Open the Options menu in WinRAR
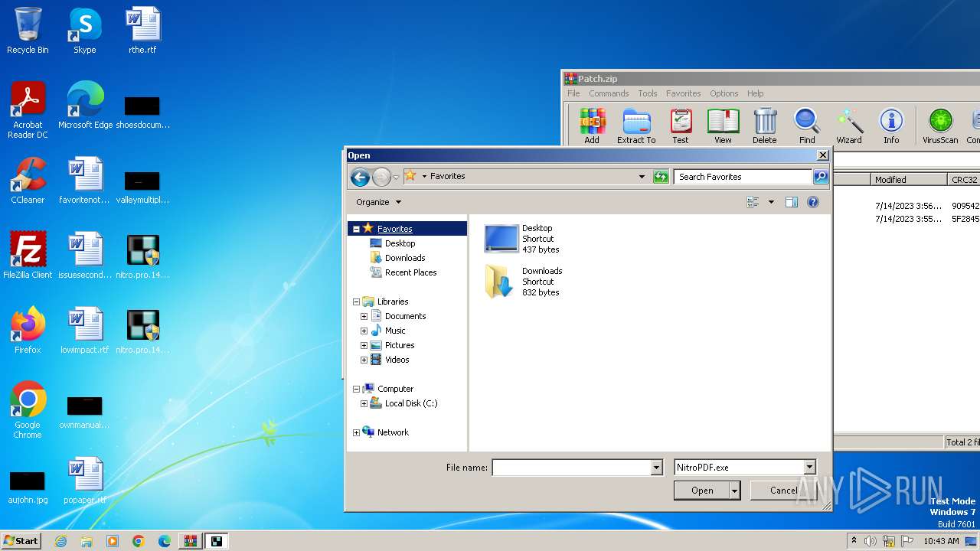 point(724,93)
